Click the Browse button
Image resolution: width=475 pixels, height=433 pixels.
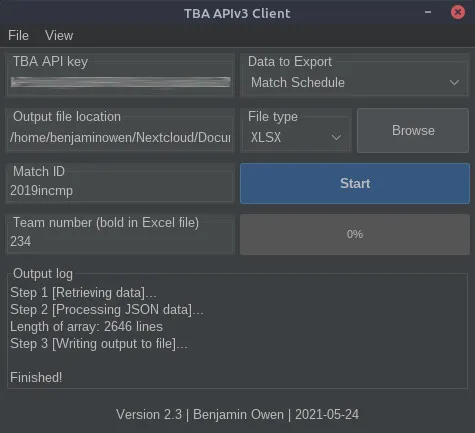pyautogui.click(x=413, y=130)
